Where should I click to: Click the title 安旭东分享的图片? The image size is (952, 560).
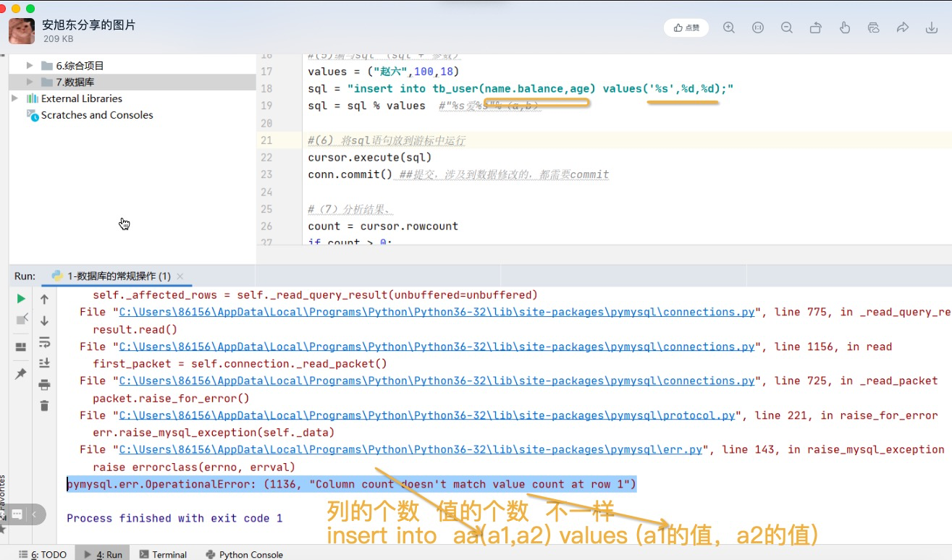coord(88,25)
